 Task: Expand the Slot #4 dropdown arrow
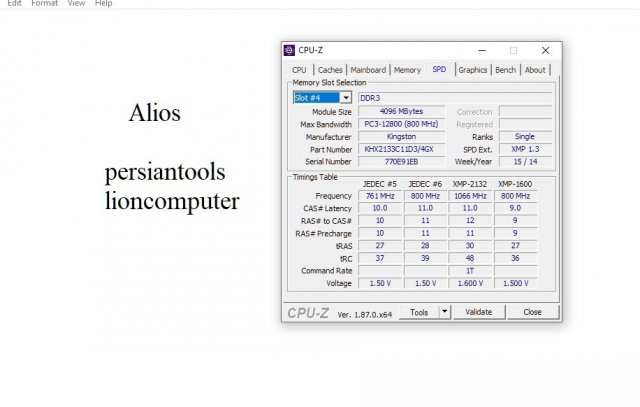346,98
